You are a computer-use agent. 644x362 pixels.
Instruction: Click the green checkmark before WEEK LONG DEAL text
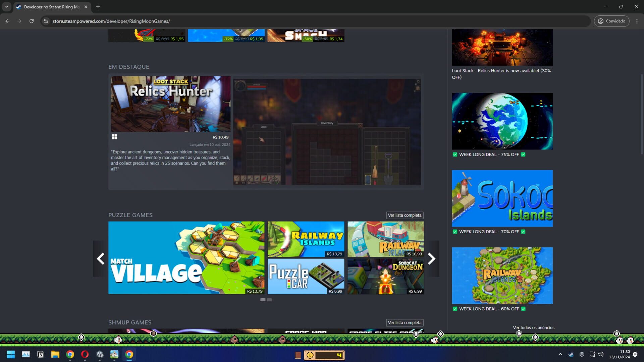point(455,154)
